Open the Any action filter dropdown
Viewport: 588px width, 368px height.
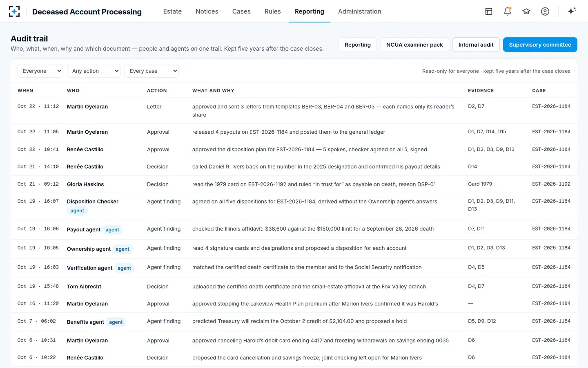point(94,71)
